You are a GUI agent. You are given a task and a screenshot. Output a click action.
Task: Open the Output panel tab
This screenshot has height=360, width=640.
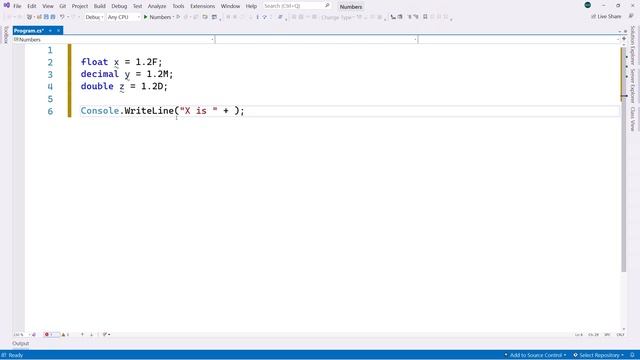[20, 344]
